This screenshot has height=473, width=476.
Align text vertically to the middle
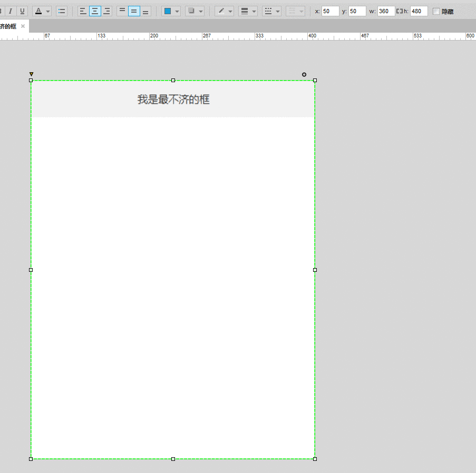[134, 11]
